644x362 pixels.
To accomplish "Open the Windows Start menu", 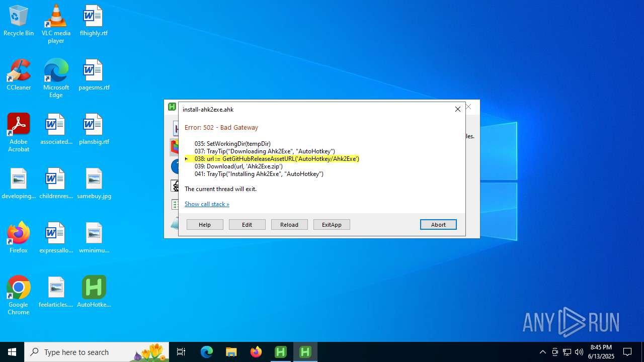I will coord(12,352).
